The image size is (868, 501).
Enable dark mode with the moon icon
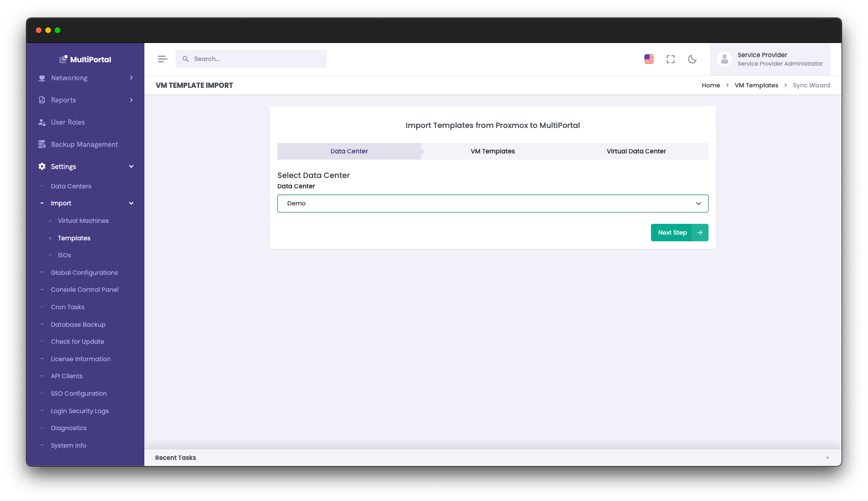point(692,59)
